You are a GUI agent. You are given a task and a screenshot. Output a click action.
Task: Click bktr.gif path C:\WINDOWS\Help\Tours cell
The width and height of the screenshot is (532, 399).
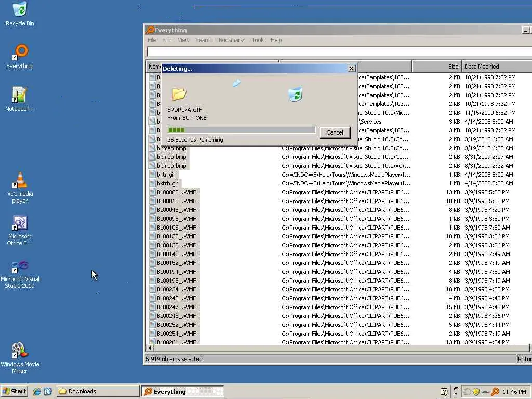[x=345, y=175]
